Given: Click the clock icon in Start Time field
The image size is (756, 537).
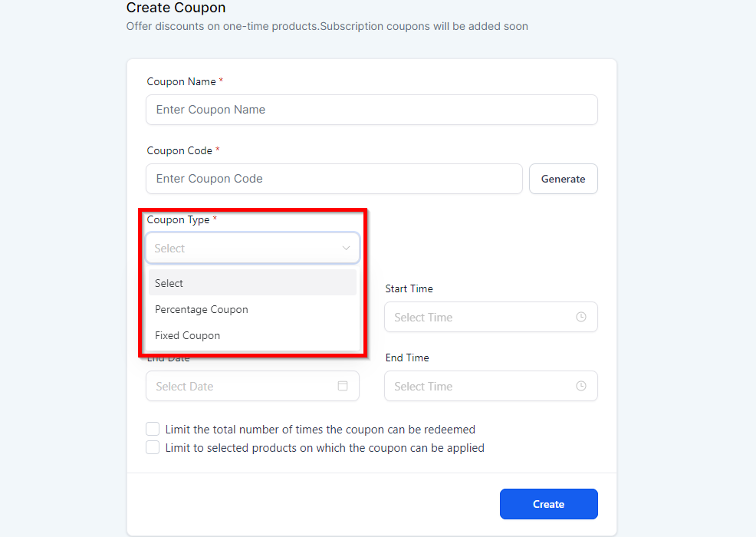Looking at the screenshot, I should 581,317.
